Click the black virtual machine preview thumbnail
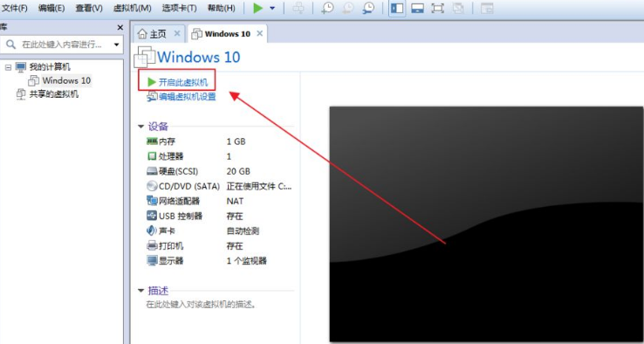 [486, 224]
